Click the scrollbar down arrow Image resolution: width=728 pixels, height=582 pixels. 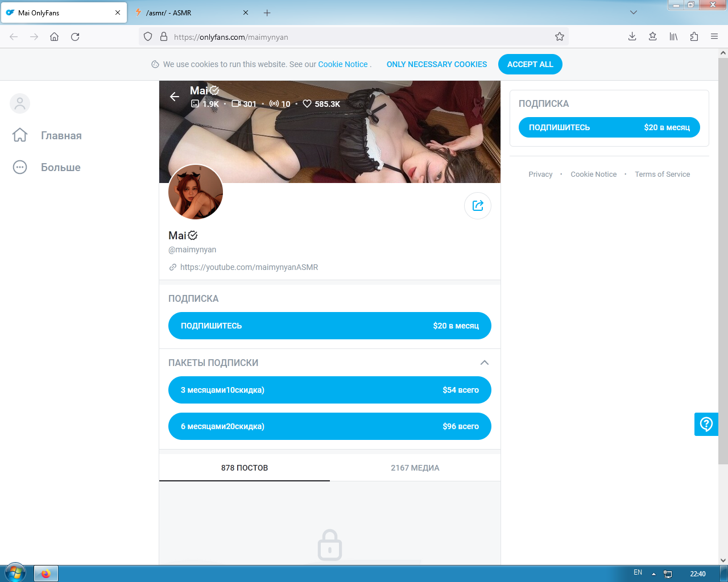[723, 560]
